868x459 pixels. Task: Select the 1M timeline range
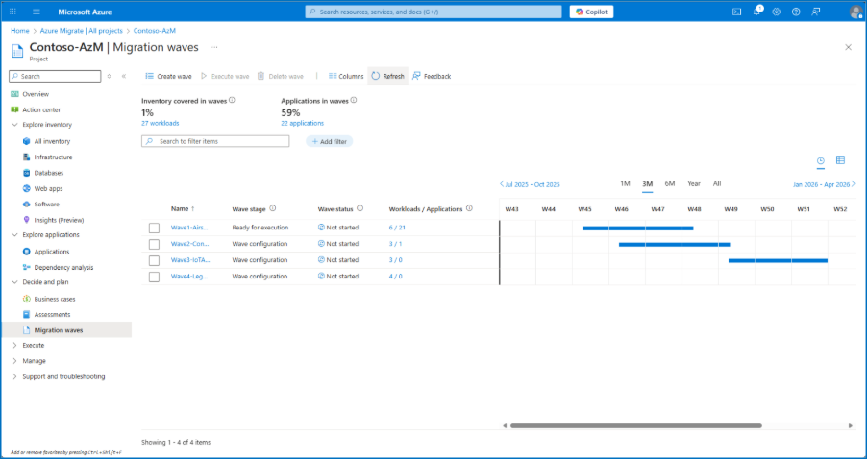(x=625, y=183)
